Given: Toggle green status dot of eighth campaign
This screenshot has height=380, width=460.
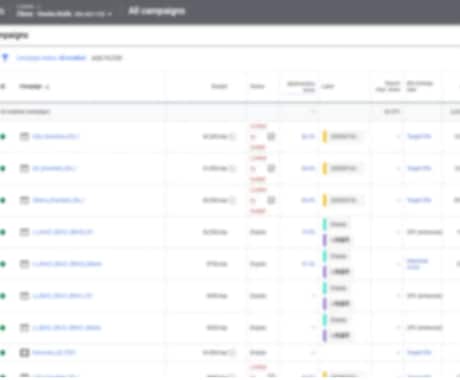Looking at the screenshot, I should (3, 352).
